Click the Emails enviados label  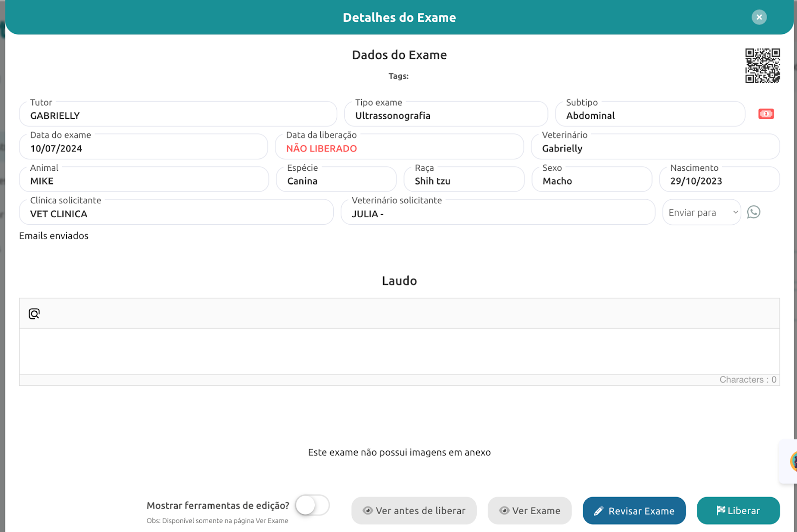tap(54, 236)
